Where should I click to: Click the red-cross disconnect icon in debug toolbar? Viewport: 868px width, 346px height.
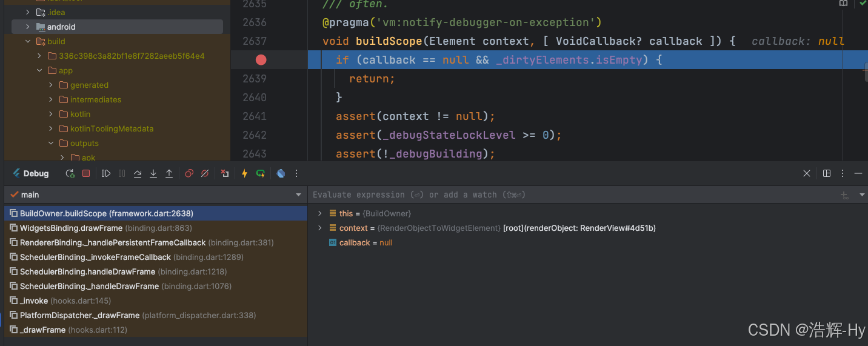(x=225, y=173)
